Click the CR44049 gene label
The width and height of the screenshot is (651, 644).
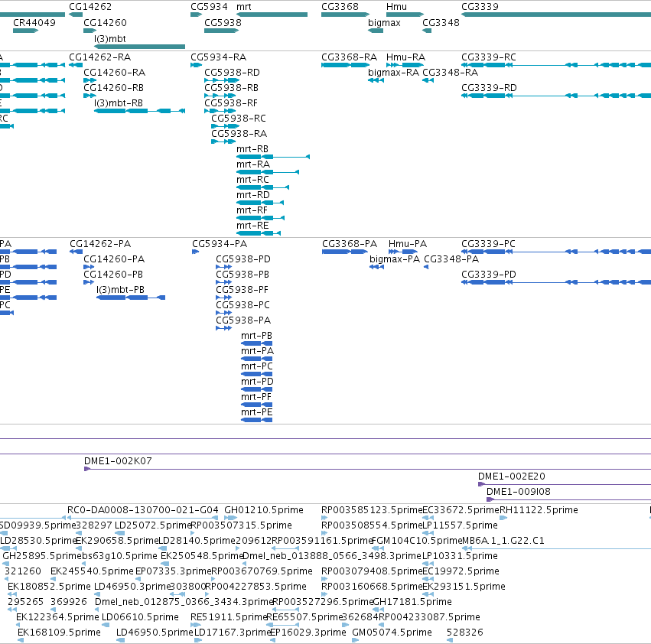(x=34, y=23)
